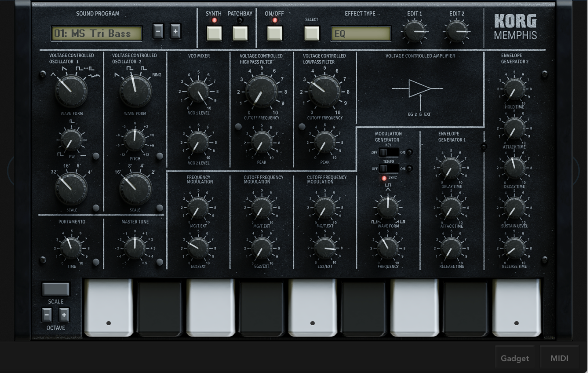Click the VCO 1 LEVEL knob
Image resolution: width=588 pixels, height=373 pixels.
pyautogui.click(x=198, y=92)
